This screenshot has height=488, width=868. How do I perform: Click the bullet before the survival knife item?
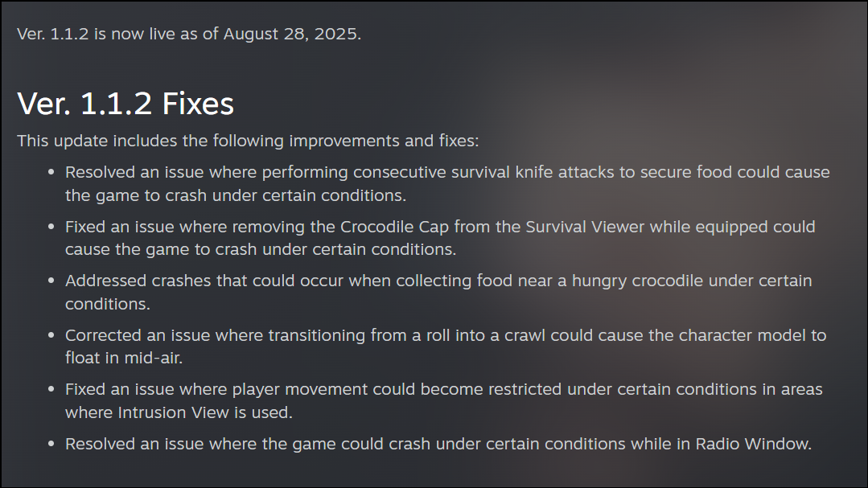(x=51, y=173)
